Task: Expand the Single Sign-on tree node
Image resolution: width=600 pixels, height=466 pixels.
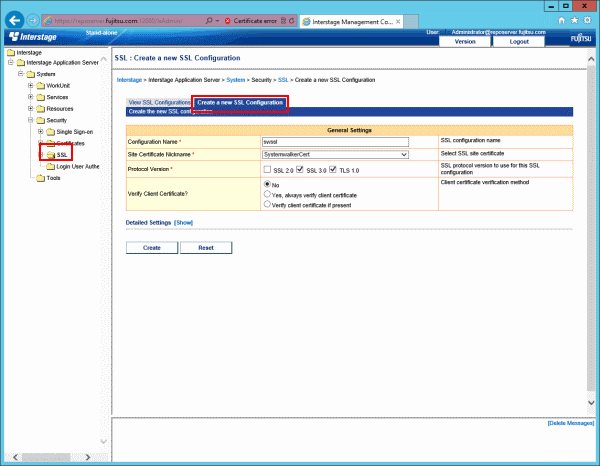Action: 41,132
